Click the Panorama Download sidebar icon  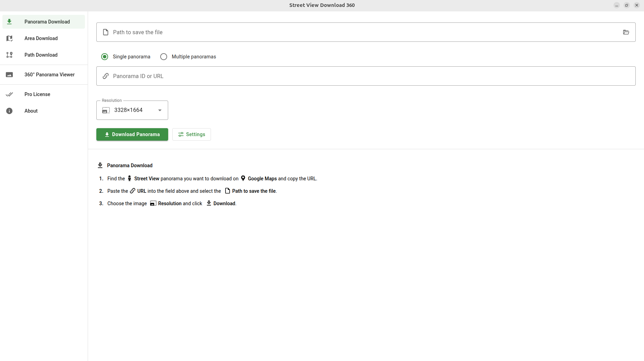pyautogui.click(x=9, y=22)
